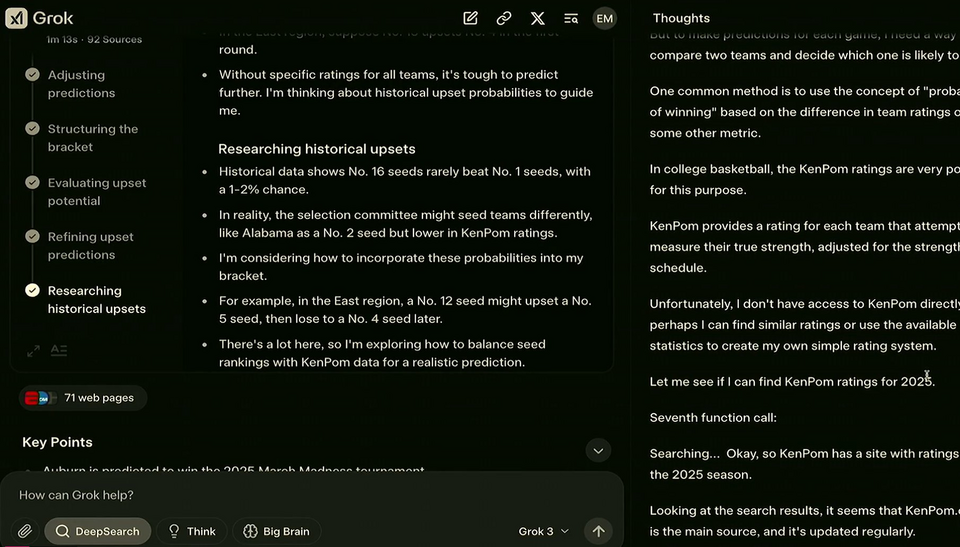Viewport: 960px width, 547px height.
Task: Enable Think mode
Action: (192, 531)
